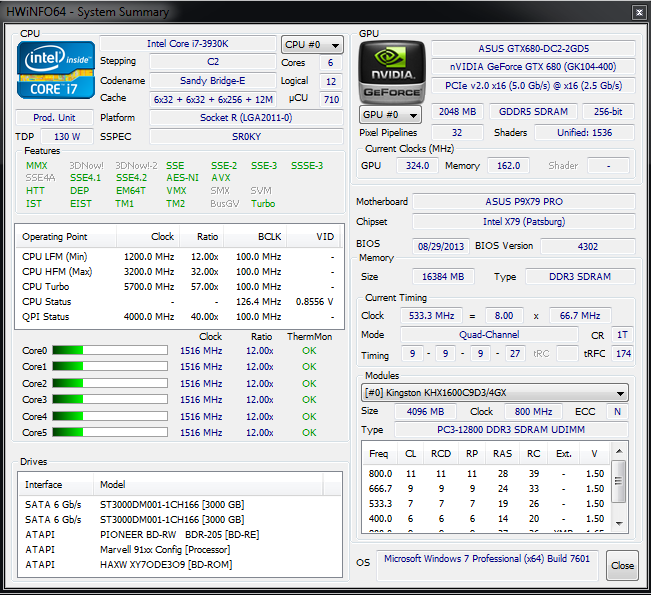
Task: Click the BIOS date 08/29/2013 field
Action: [441, 246]
